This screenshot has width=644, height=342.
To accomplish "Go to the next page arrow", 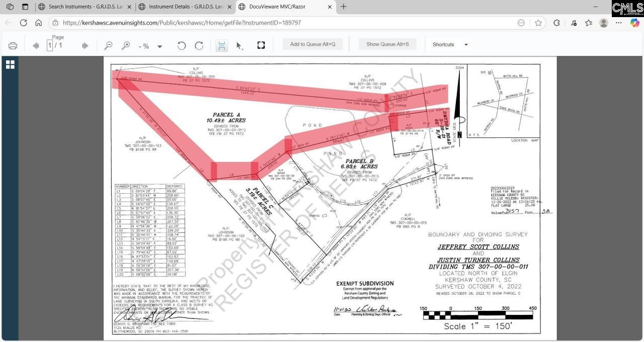I will (85, 46).
